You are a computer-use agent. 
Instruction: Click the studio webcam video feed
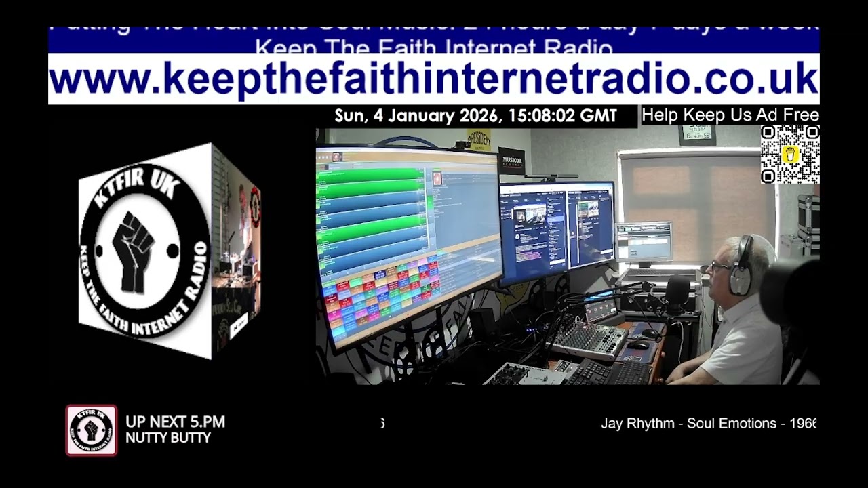tap(568, 256)
